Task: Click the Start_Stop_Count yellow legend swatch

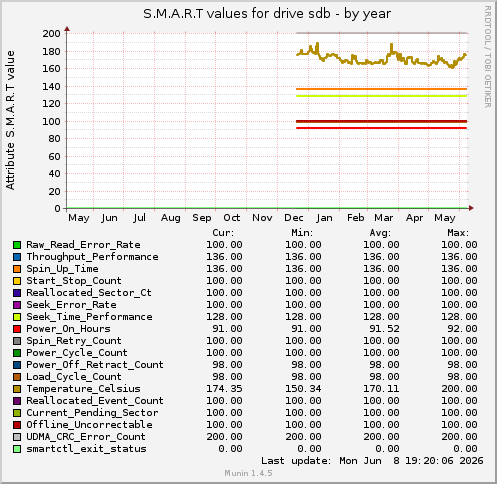Action: point(17,281)
